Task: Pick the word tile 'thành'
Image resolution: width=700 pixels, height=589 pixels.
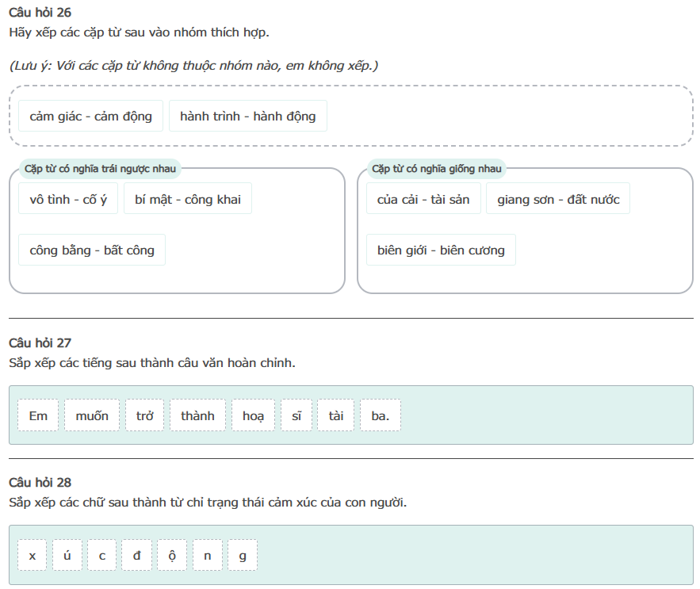Action: (197, 415)
